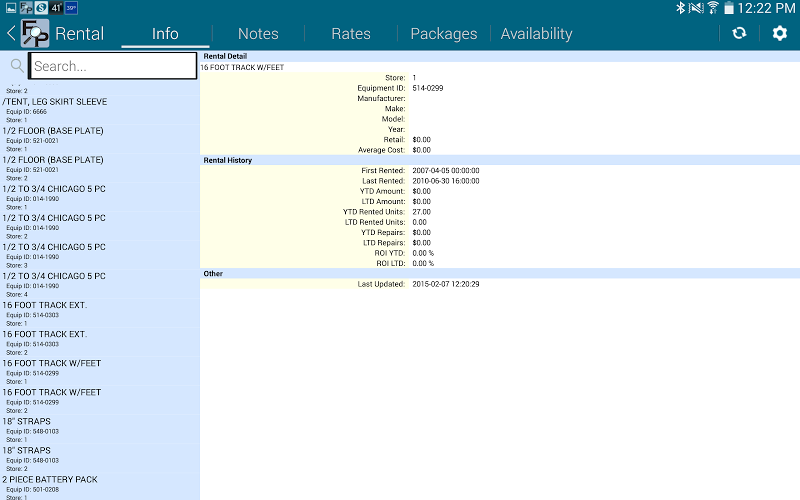The height and width of the screenshot is (500, 800).
Task: Select 1/2 TO 3/4 CHICAGO 5 PC Store 3
Action: (x=99, y=256)
